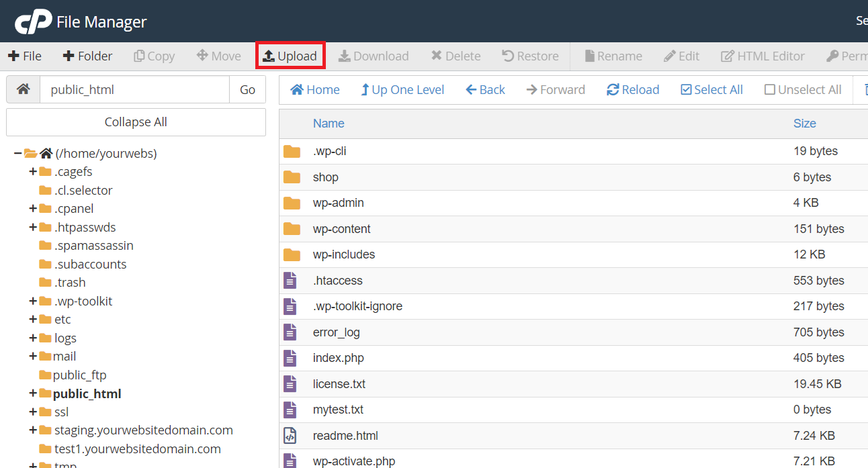The image size is (868, 468).
Task: Collapse the /home/yourwebs root node
Action: click(x=17, y=152)
